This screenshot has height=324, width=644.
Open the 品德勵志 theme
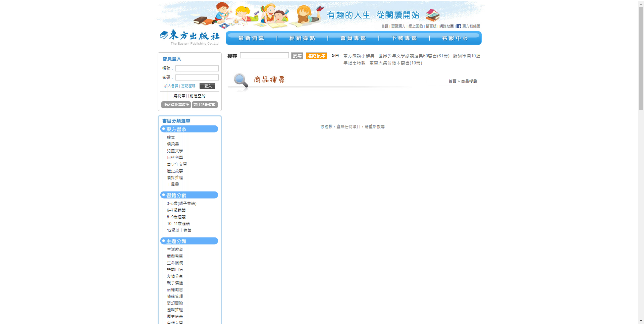pos(175,290)
